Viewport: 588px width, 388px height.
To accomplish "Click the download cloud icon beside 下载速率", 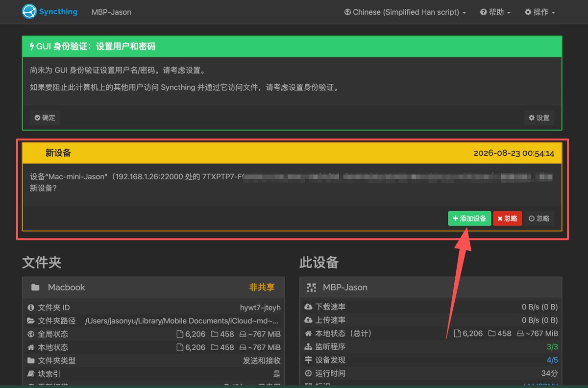I will coord(309,307).
